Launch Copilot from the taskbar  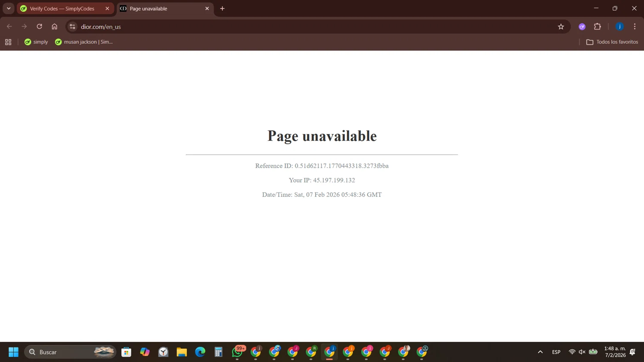(x=145, y=352)
